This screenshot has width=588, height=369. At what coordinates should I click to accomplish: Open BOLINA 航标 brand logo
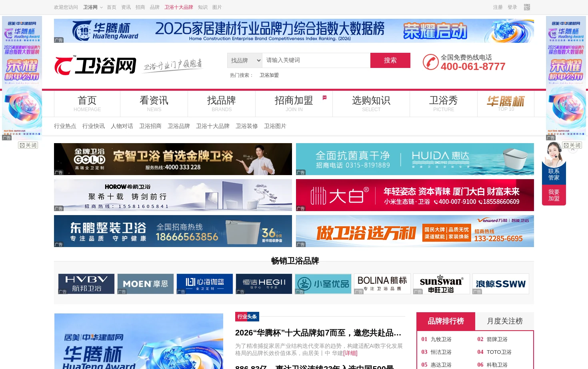[x=382, y=284]
